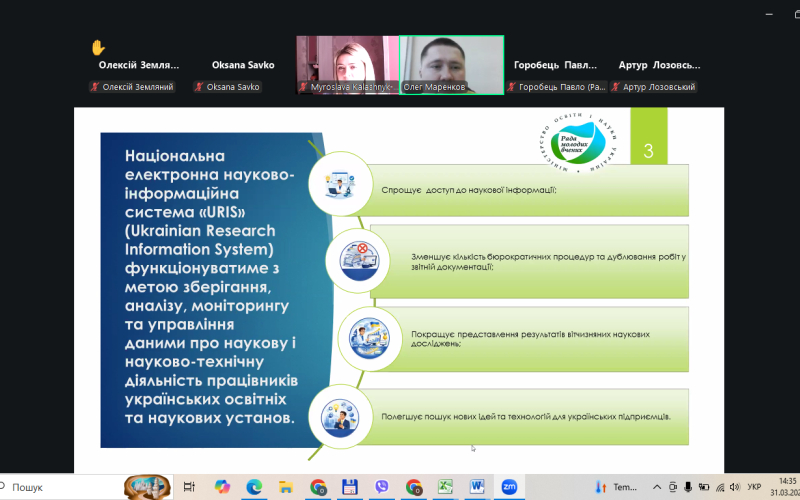Open File Explorer from the taskbar
The image size is (800, 500).
[x=286, y=487]
